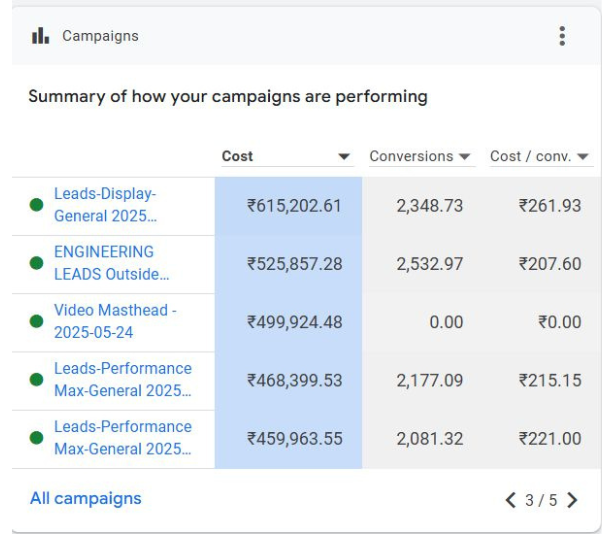Click status dot of the ₹468,399.53 campaign
Image resolution: width=614 pixels, height=534 pixels.
(37, 379)
